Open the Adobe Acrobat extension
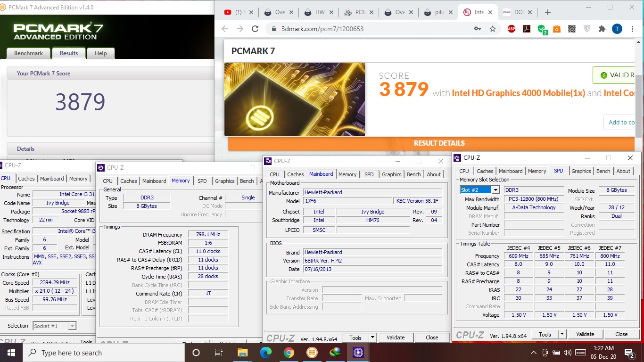Image resolution: width=644 pixels, height=362 pixels. click(x=527, y=29)
